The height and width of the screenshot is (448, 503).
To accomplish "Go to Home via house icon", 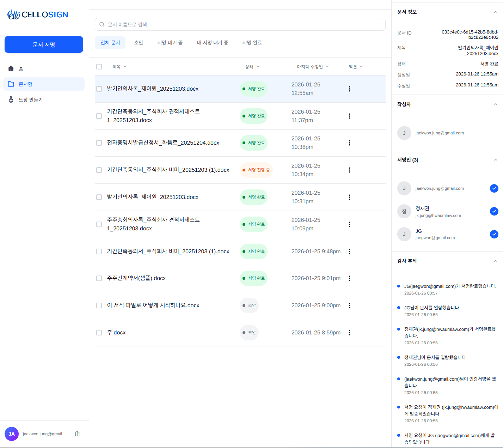I will [11, 68].
